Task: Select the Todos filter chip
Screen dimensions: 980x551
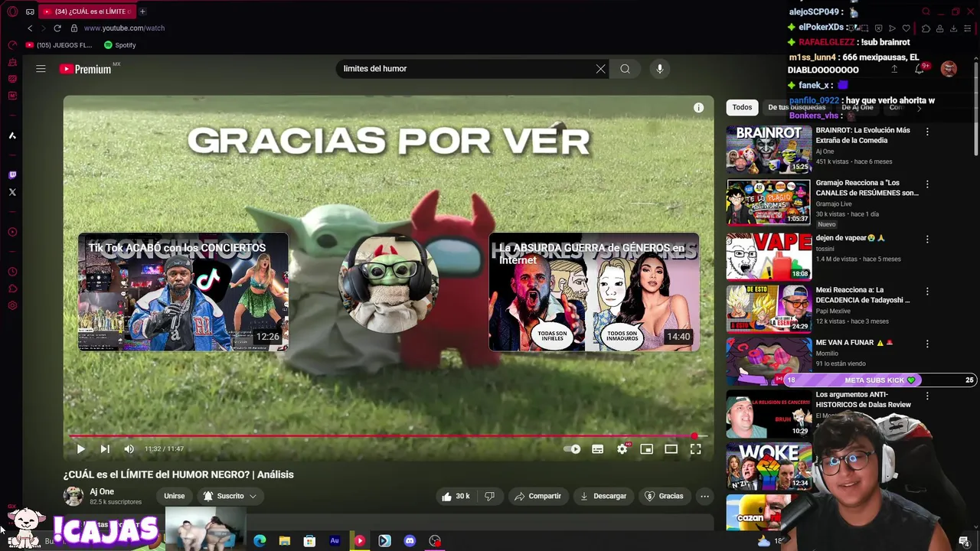Action: pos(742,108)
